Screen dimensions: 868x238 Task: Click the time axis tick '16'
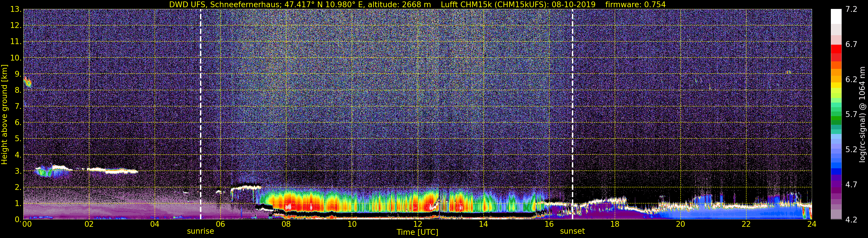pos(549,224)
